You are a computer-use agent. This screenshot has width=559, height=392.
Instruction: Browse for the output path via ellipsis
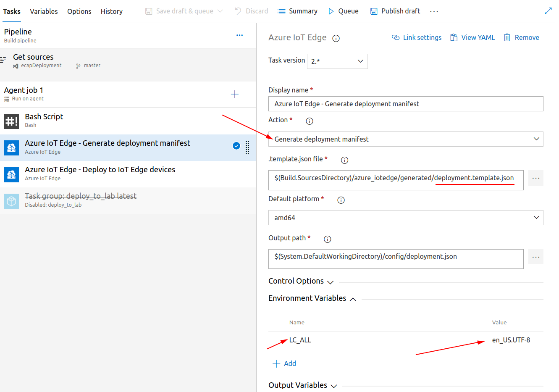(536, 257)
